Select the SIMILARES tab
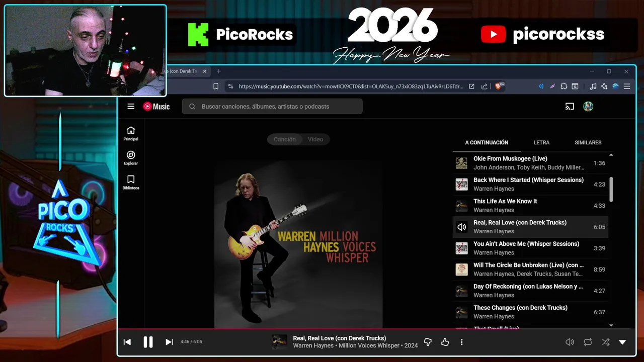The width and height of the screenshot is (644, 362). point(588,143)
